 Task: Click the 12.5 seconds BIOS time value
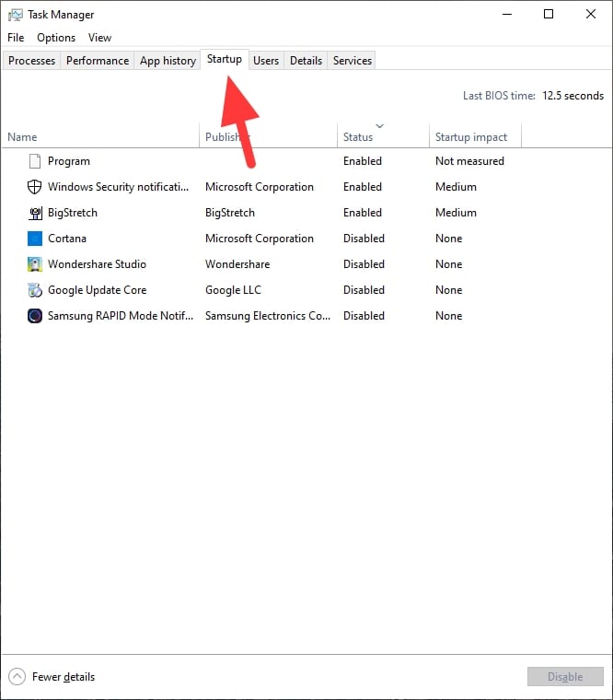tap(573, 96)
